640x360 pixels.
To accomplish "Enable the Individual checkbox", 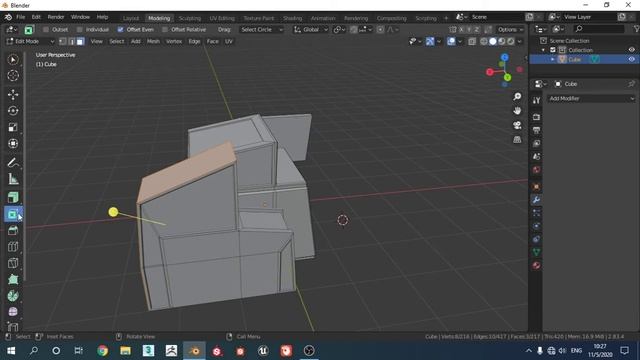I will click(80, 29).
